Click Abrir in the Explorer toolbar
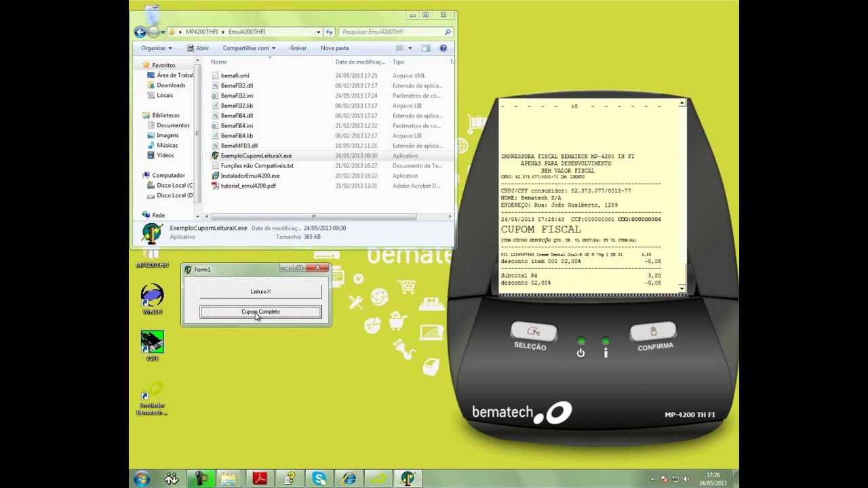The width and height of the screenshot is (868, 488). pos(197,48)
